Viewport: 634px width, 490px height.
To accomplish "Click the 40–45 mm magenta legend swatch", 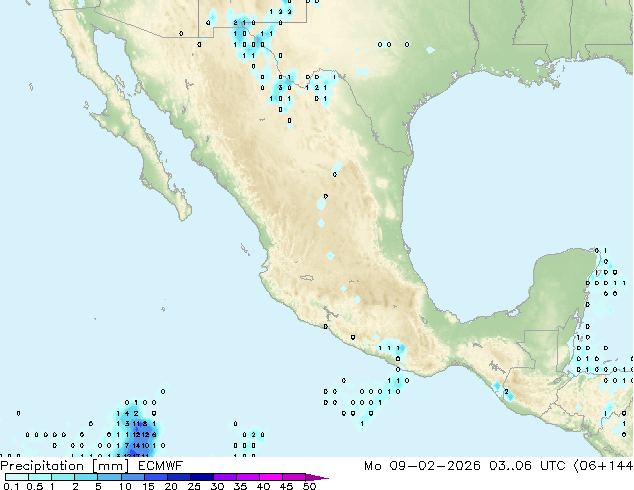I will click(271, 477).
